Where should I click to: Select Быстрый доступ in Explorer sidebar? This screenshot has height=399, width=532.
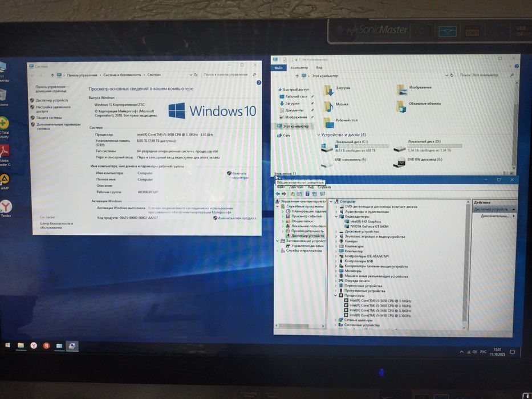[293, 89]
